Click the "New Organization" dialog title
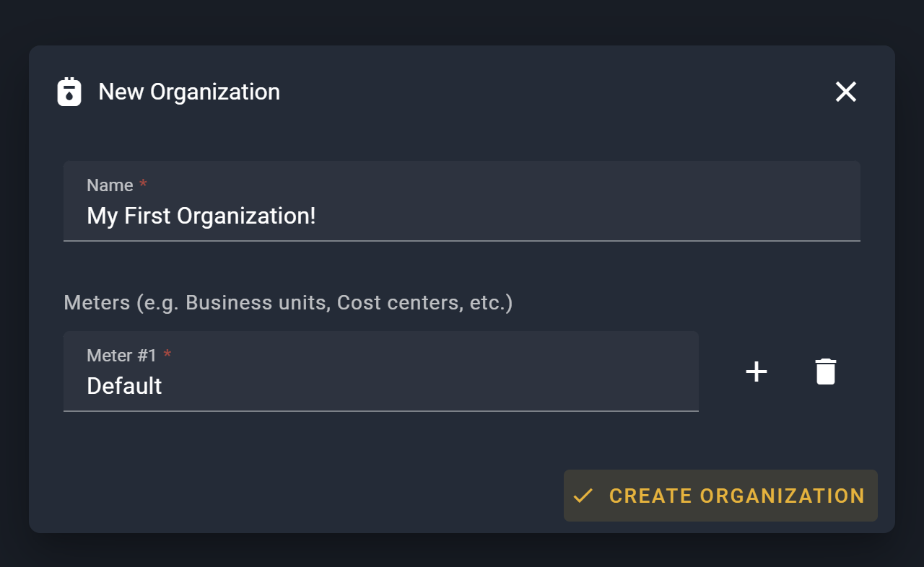This screenshot has width=924, height=567. 189,92
